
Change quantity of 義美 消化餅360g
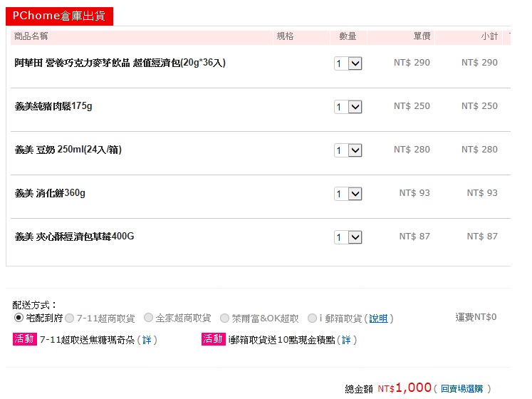[348, 194]
